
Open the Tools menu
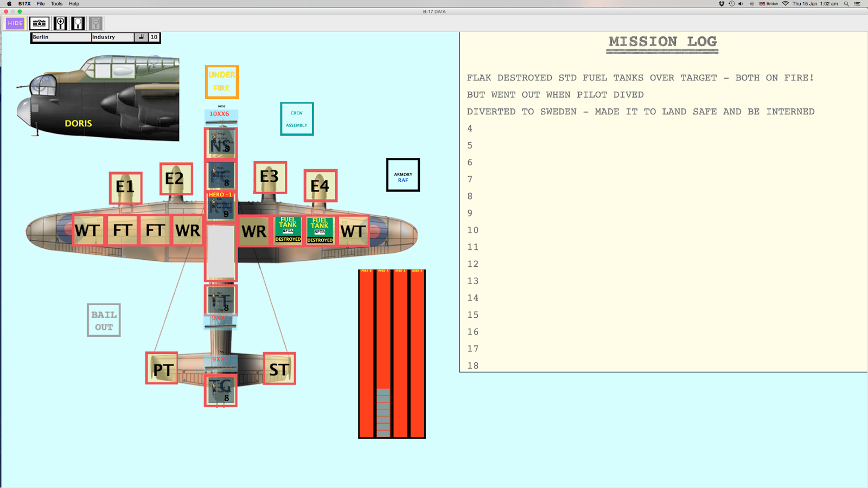tap(56, 4)
